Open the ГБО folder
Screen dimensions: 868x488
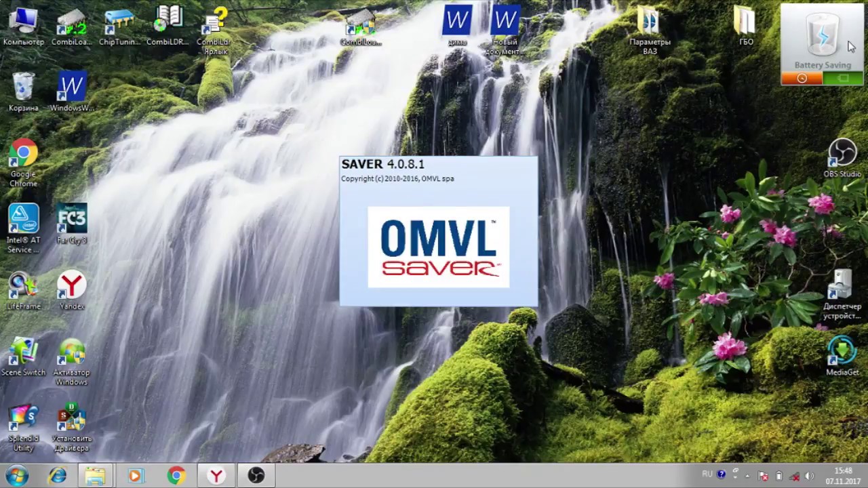(x=745, y=26)
